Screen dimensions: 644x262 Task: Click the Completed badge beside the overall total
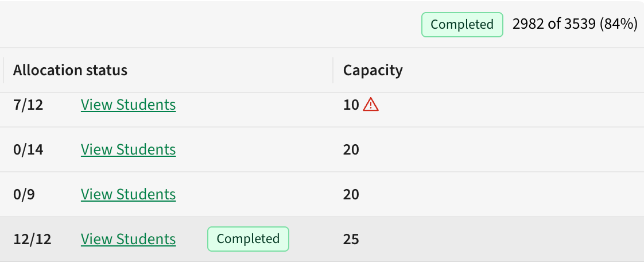[x=462, y=25]
